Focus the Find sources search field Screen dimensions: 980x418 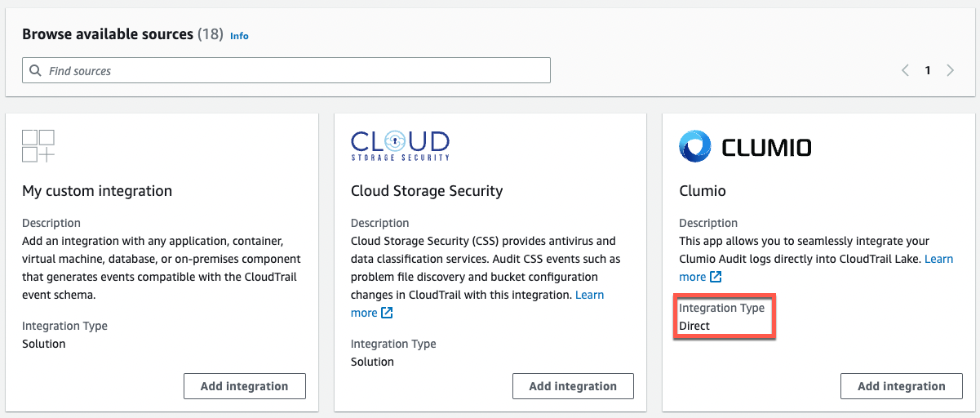pyautogui.click(x=294, y=71)
